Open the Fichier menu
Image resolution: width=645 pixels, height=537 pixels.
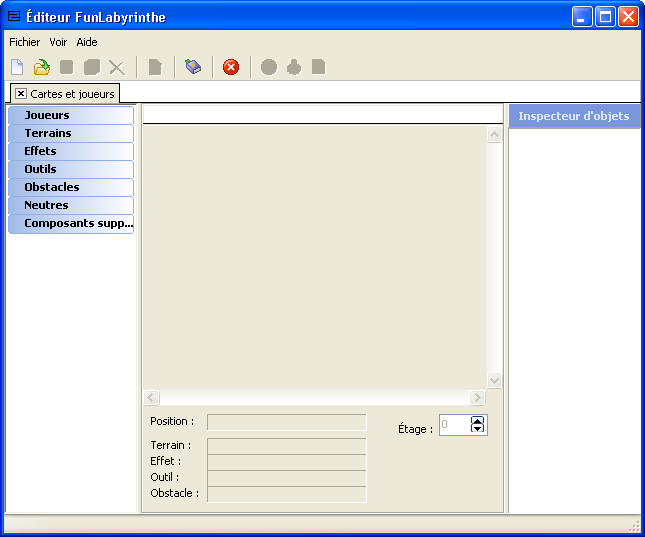tap(25, 42)
